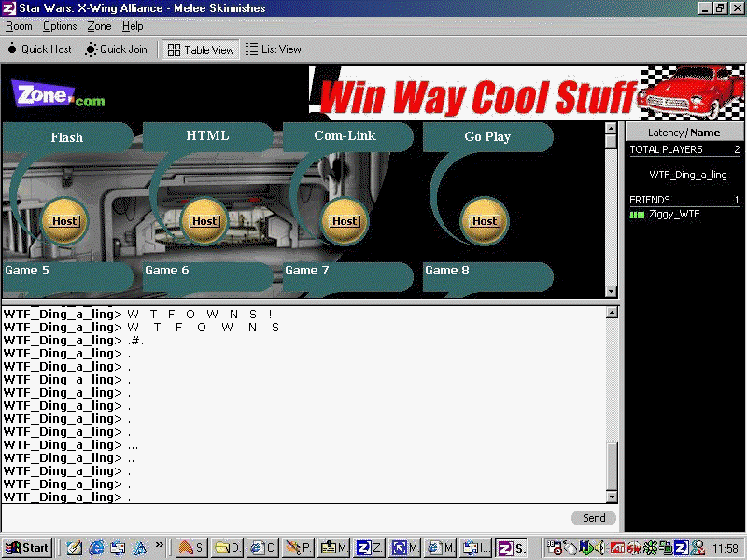Host a game at the Com-Link table

pos(345,221)
